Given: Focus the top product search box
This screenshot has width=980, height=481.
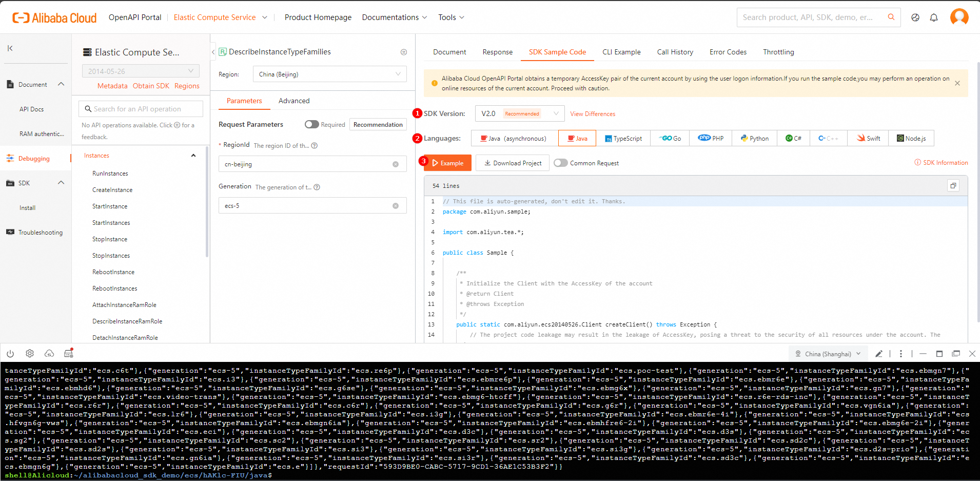Looking at the screenshot, I should (x=819, y=17).
